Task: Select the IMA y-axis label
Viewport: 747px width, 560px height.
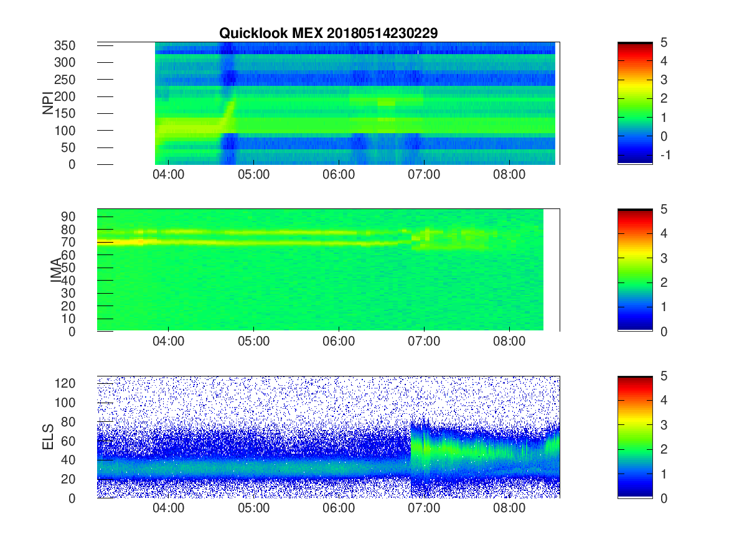Action: pyautogui.click(x=57, y=270)
